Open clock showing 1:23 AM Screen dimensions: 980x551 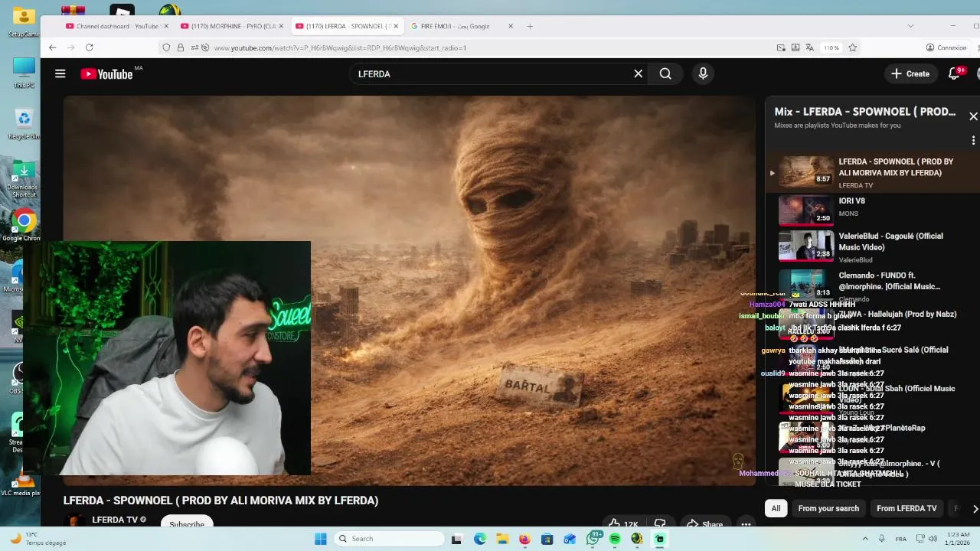coord(959,539)
